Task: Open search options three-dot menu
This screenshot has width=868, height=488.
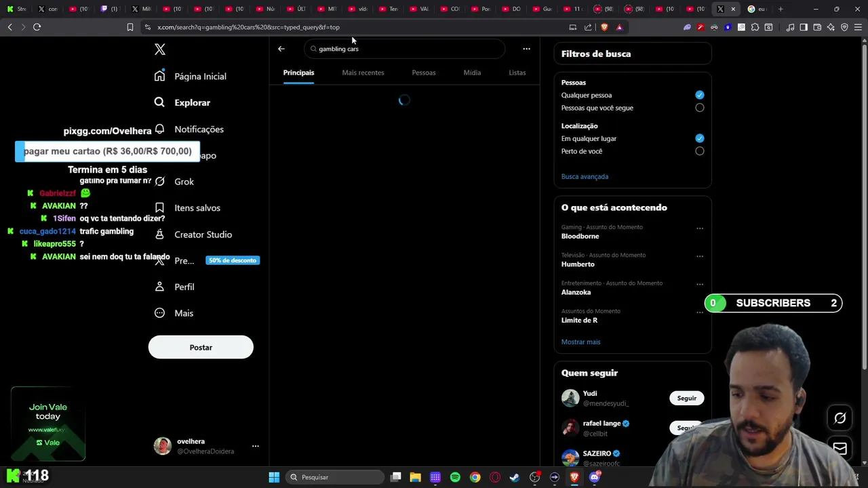Action: point(526,49)
